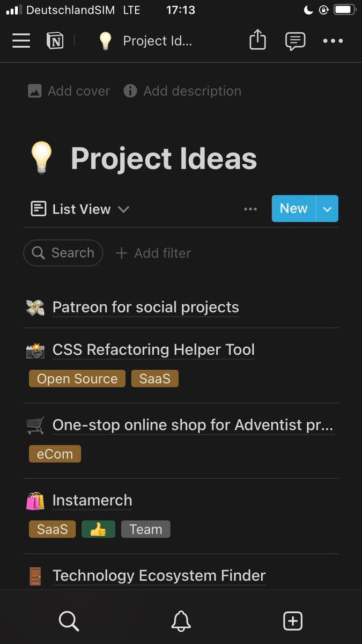Click the blue New button

pos(293,209)
